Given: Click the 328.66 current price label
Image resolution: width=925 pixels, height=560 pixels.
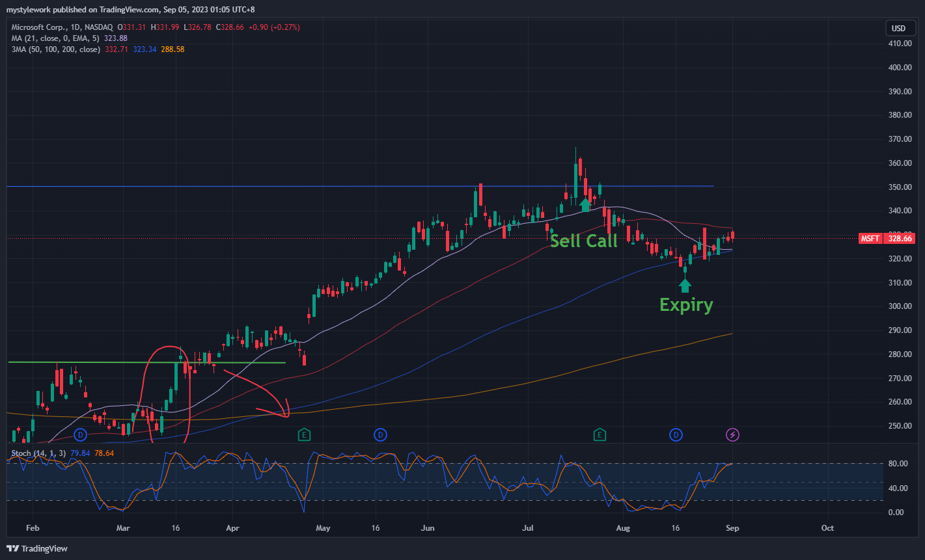Looking at the screenshot, I should (901, 239).
